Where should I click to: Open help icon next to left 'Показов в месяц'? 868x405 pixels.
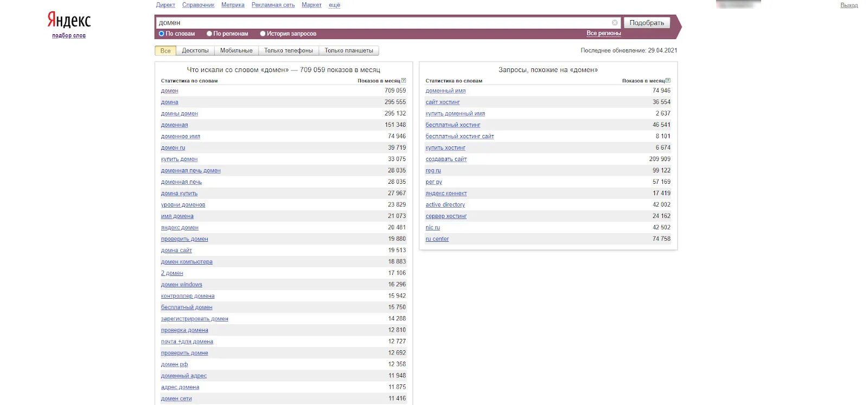[404, 80]
